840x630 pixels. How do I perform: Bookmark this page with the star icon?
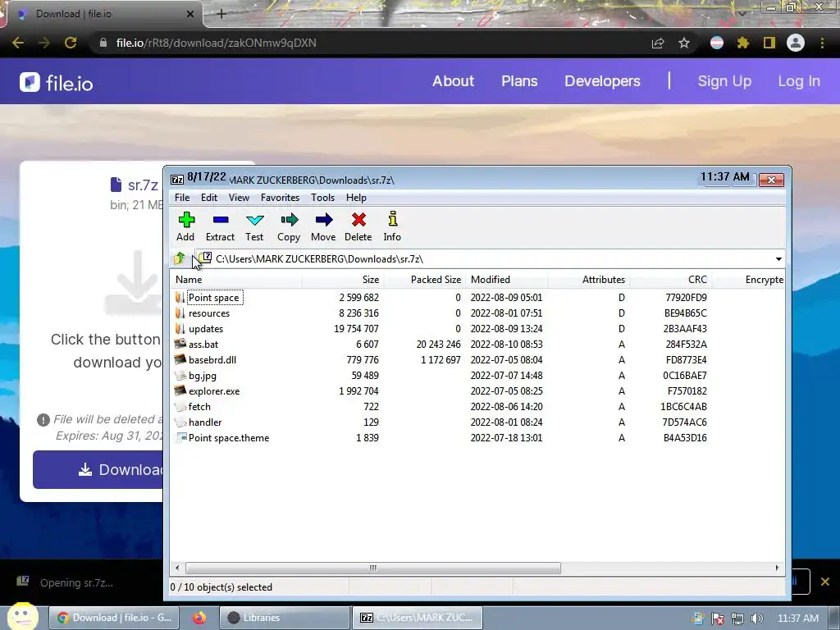(684, 43)
